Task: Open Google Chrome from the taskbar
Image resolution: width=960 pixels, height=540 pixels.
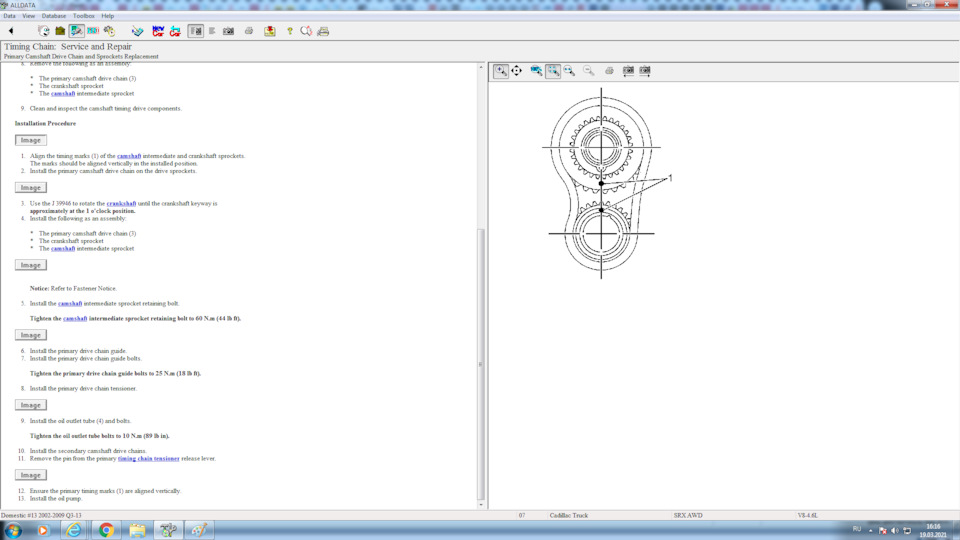Action: 106,530
